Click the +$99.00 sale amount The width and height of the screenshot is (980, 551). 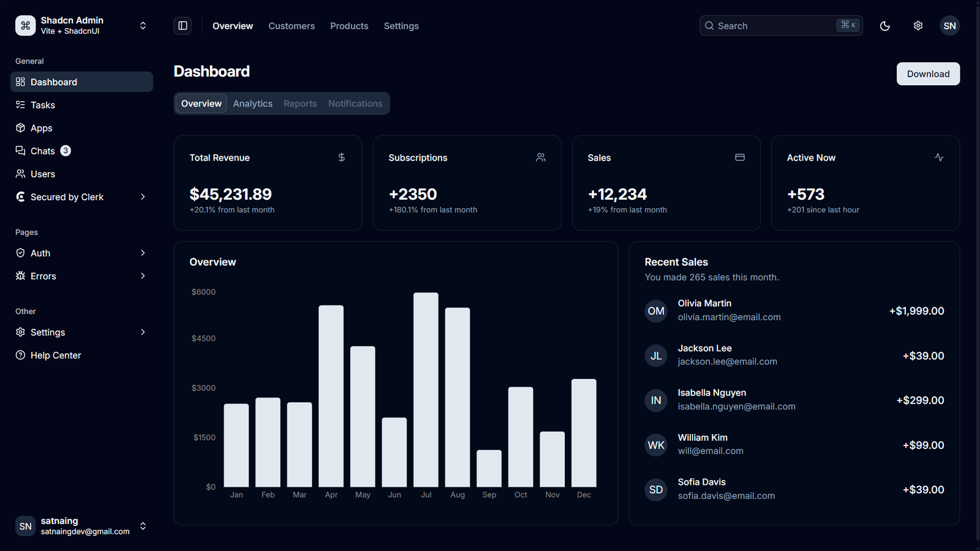[923, 445]
